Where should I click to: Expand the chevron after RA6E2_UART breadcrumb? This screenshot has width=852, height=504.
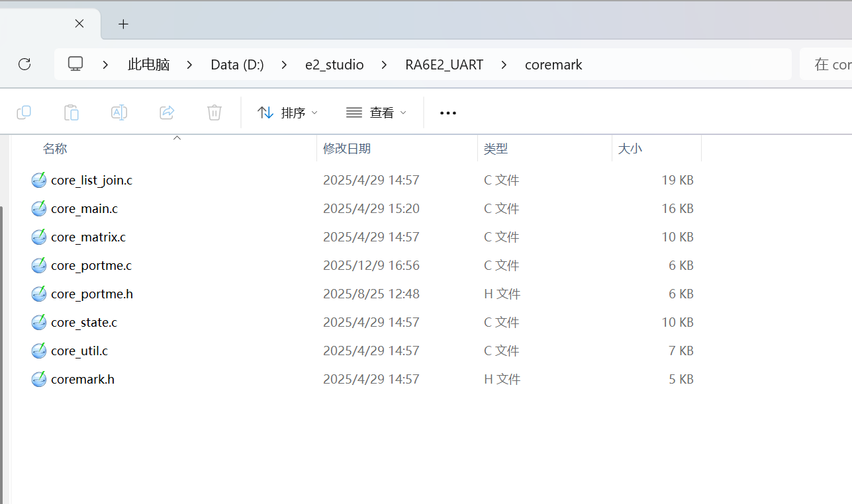(504, 65)
